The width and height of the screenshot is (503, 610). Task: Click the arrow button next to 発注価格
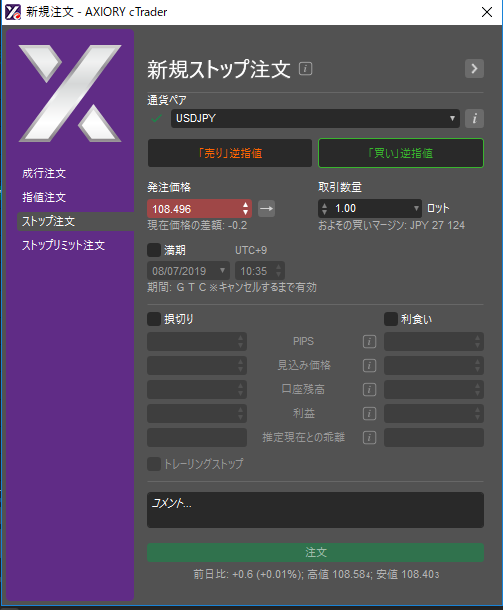click(266, 209)
